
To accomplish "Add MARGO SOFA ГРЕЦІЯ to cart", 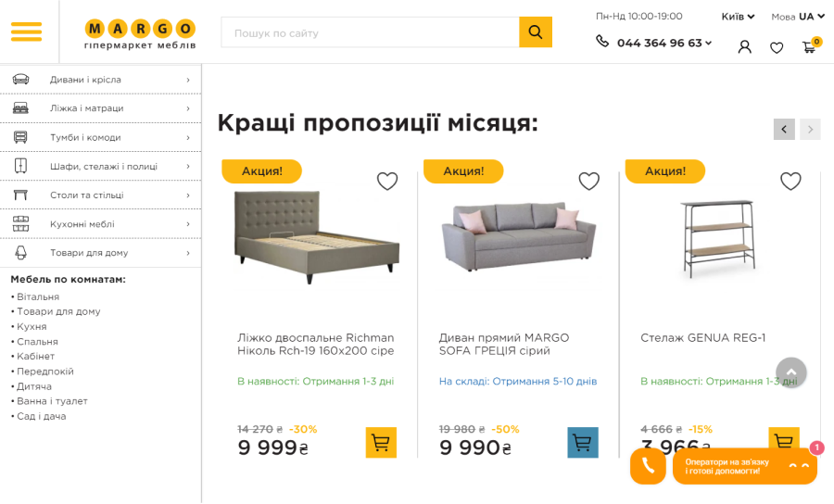I will [583, 442].
